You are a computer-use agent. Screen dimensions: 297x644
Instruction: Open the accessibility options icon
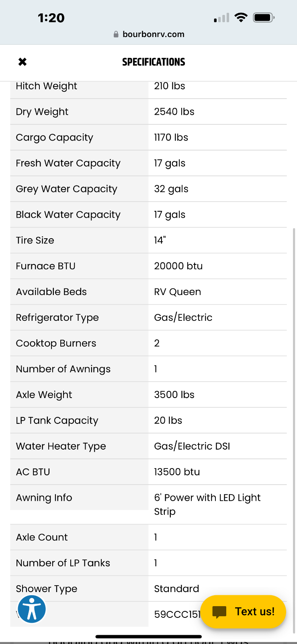pyautogui.click(x=32, y=609)
